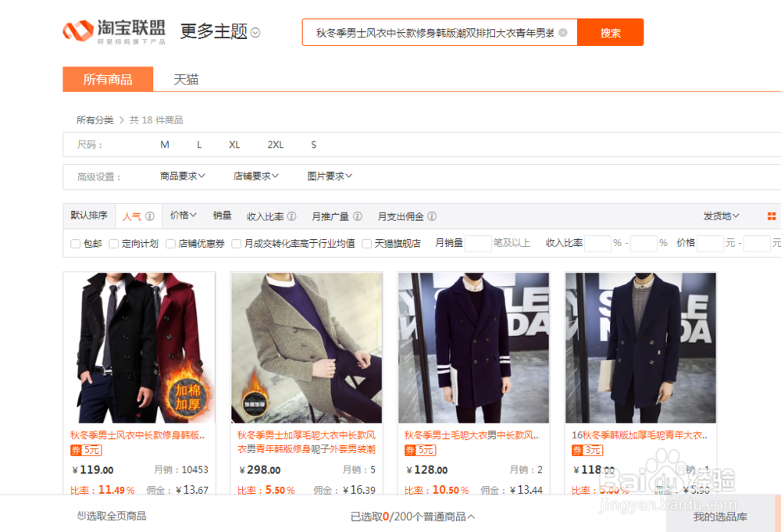Viewport: 781px width, 532px height.
Task: Sort by 月推广量
Action: click(x=330, y=216)
